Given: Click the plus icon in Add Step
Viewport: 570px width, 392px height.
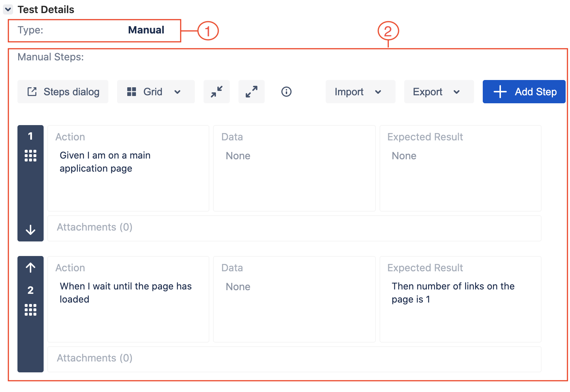Looking at the screenshot, I should coord(500,92).
